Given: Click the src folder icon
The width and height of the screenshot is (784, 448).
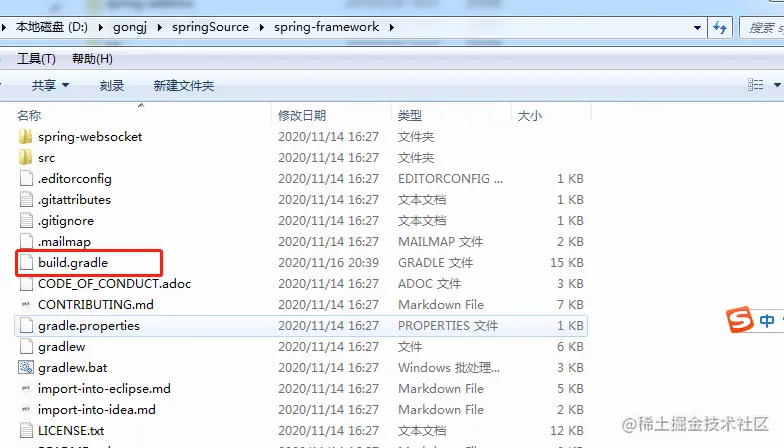Looking at the screenshot, I should point(26,158).
